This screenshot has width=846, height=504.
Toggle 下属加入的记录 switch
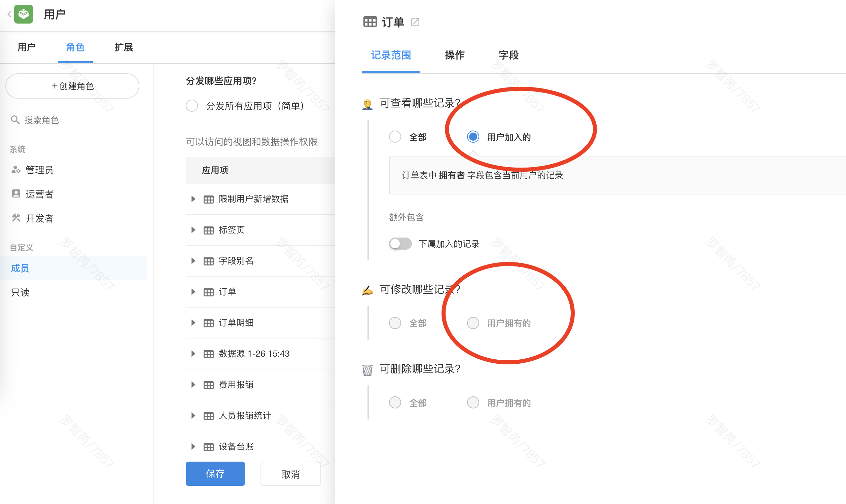tap(400, 244)
